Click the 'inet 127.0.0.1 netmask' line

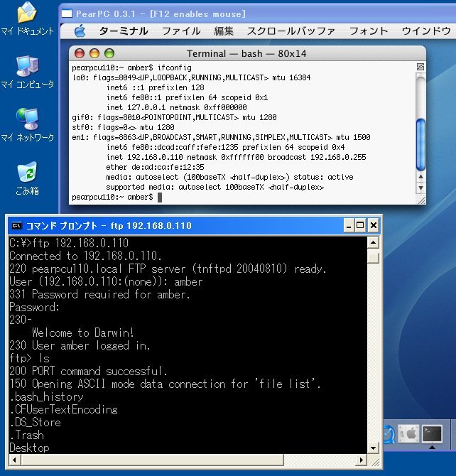pos(176,107)
